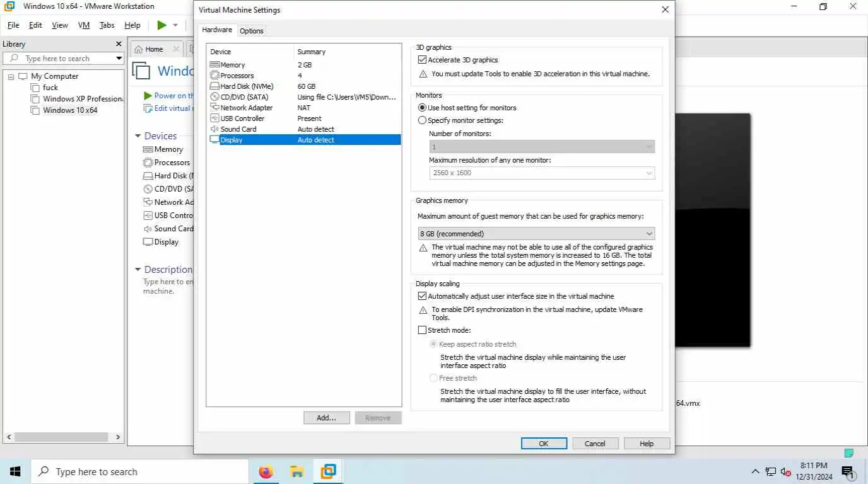Click Display icon in main window Devices list
The image size is (868, 484).
tap(148, 242)
